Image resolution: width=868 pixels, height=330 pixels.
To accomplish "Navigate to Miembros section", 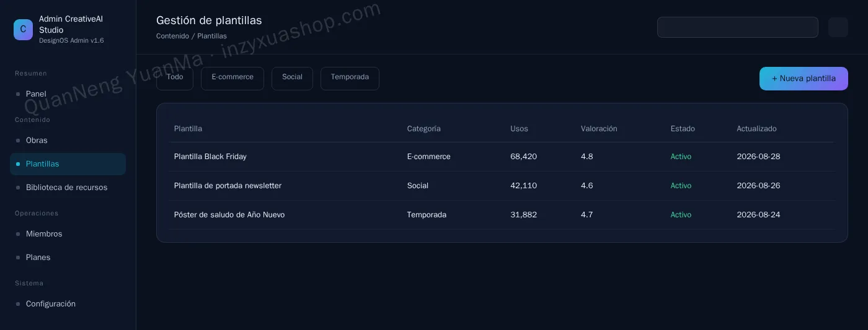I will [68, 234].
